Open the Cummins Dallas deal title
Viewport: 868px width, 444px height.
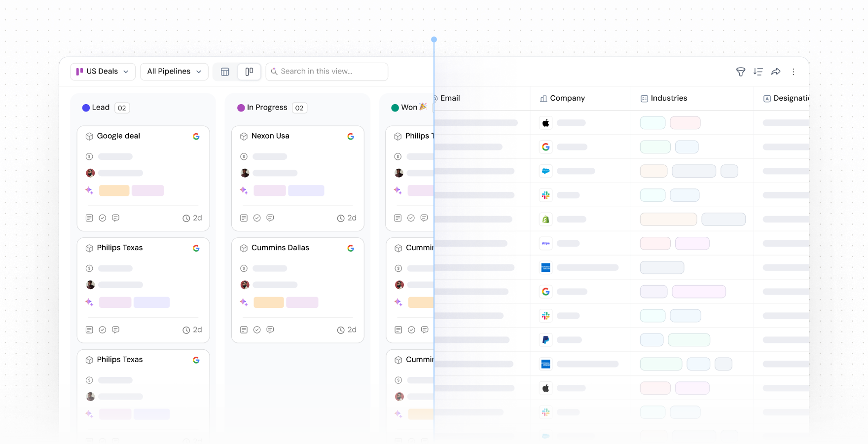(x=280, y=248)
